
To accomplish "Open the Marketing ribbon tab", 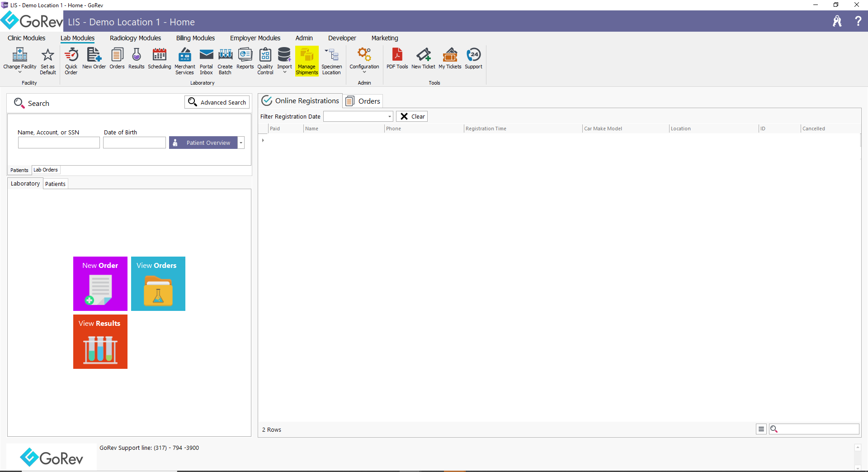I will point(385,38).
